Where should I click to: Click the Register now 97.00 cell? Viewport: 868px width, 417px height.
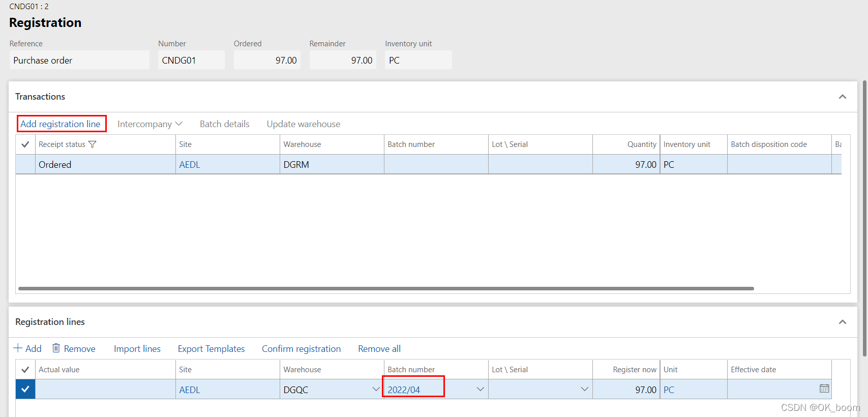tap(626, 390)
